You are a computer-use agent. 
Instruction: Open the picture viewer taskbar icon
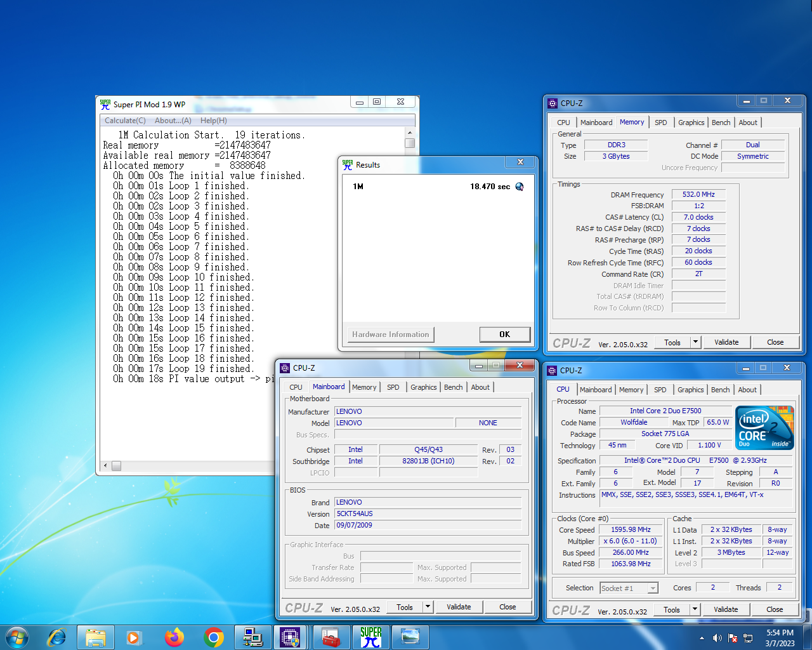coord(410,637)
